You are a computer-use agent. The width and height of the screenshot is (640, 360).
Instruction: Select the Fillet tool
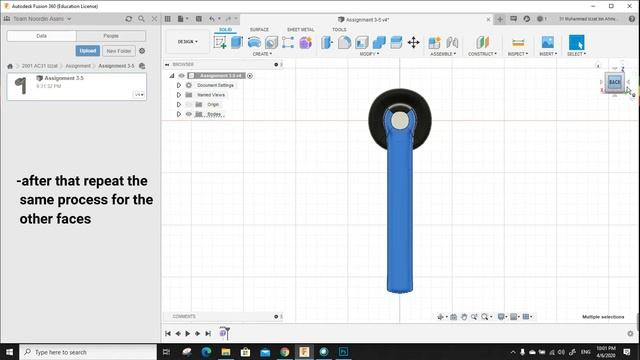[344, 42]
